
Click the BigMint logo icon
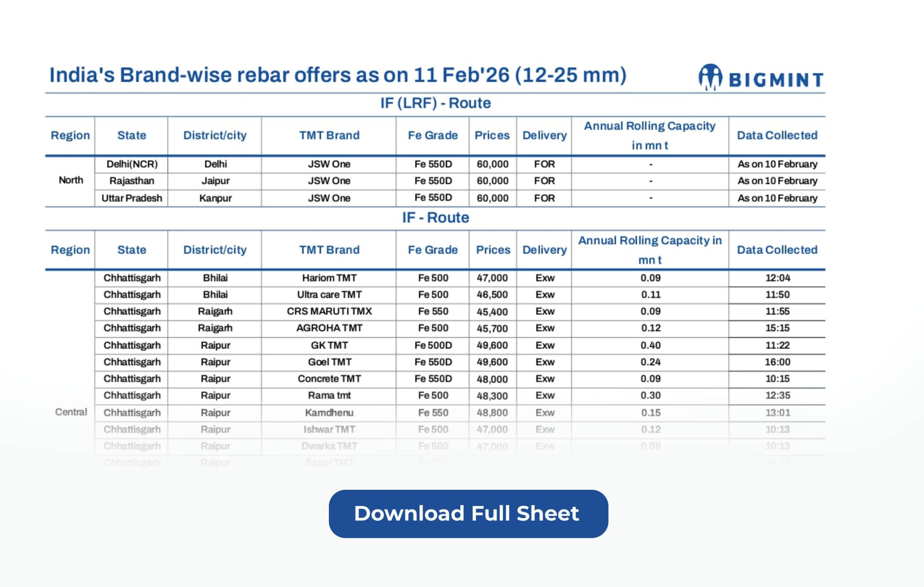pyautogui.click(x=710, y=77)
